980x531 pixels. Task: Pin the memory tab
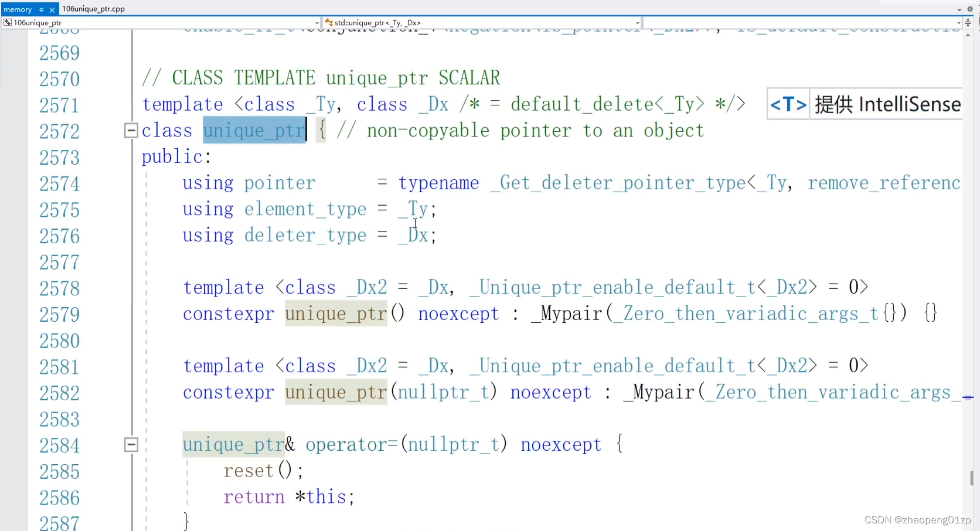click(x=41, y=9)
